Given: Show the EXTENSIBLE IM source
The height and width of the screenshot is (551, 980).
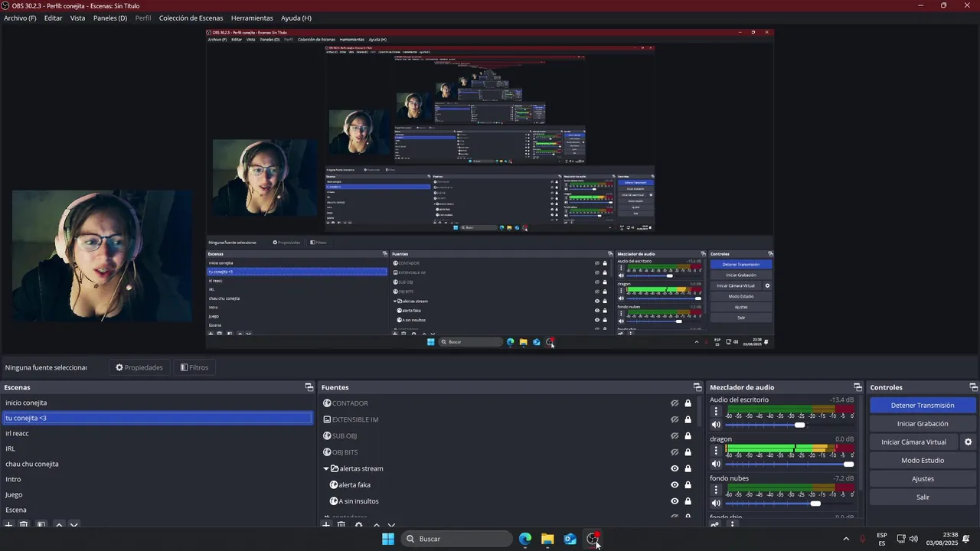Looking at the screenshot, I should 675,419.
